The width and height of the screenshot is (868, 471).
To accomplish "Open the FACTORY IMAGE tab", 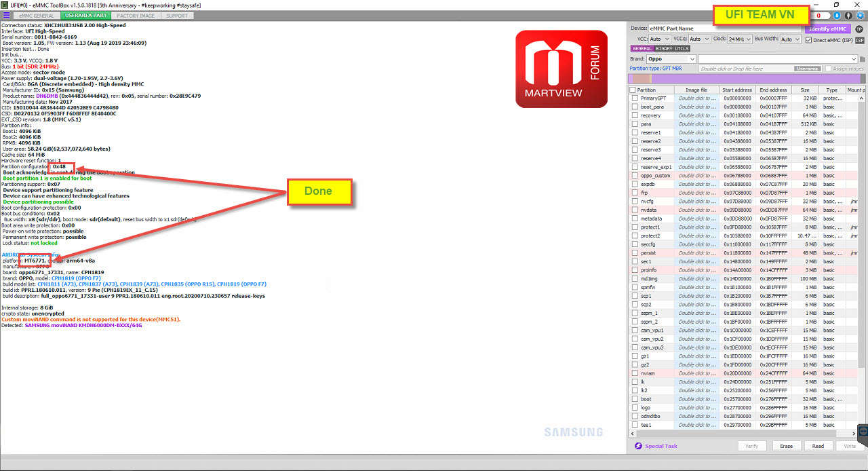I will pyautogui.click(x=136, y=15).
